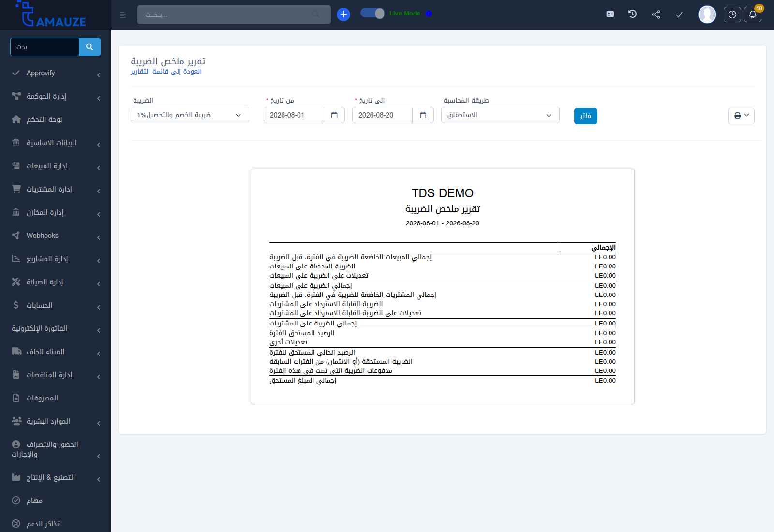Viewport: 774px width, 532px height.
Task: Focus the top header search box
Action: (234, 15)
